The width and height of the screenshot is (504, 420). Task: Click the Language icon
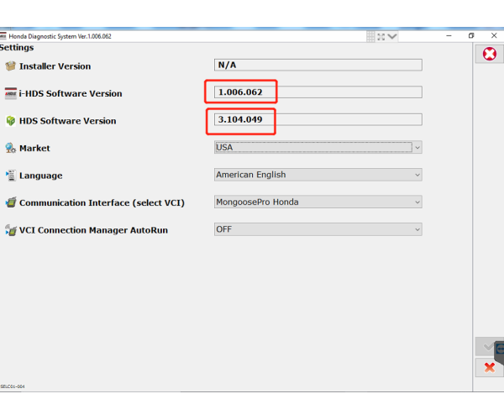click(x=10, y=176)
